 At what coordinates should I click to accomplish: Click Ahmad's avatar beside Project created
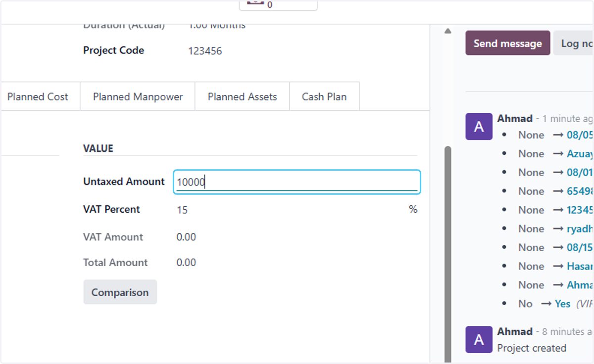[x=479, y=339]
